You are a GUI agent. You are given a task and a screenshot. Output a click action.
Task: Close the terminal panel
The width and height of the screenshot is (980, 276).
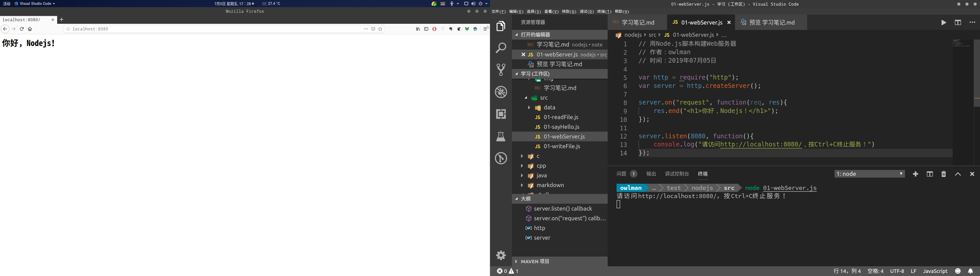[x=972, y=174]
